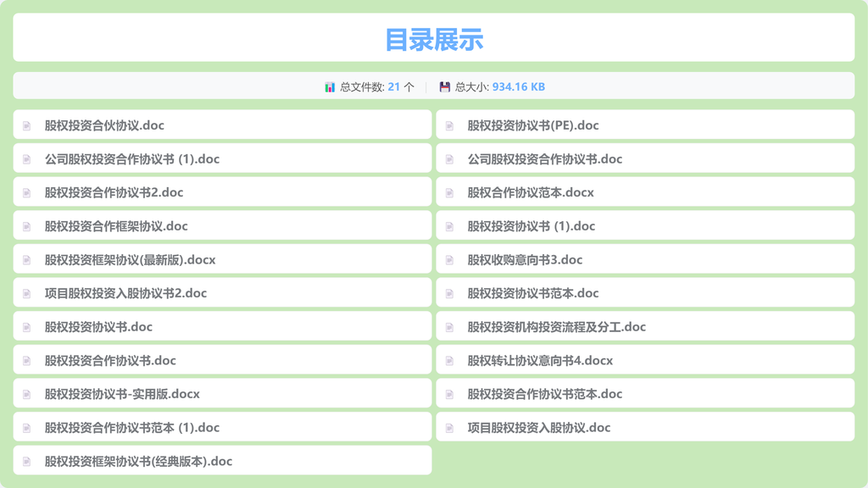Click the total file count value 21
Viewport: 868px width, 488px height.
tap(393, 87)
